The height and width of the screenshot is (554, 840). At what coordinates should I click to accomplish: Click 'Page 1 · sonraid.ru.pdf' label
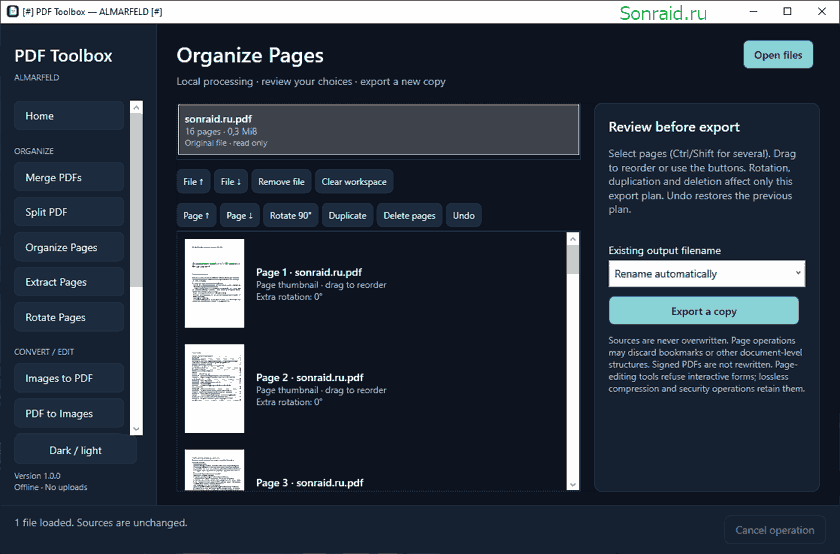309,272
